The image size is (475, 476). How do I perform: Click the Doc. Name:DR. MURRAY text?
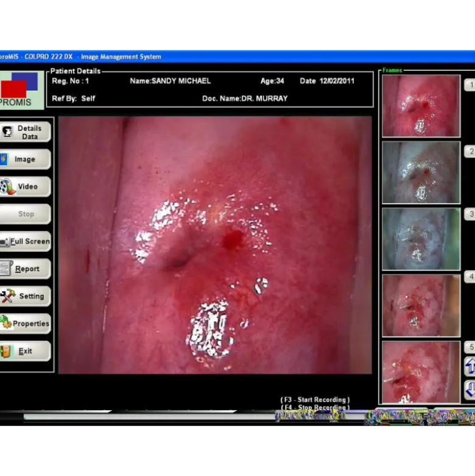pos(245,99)
